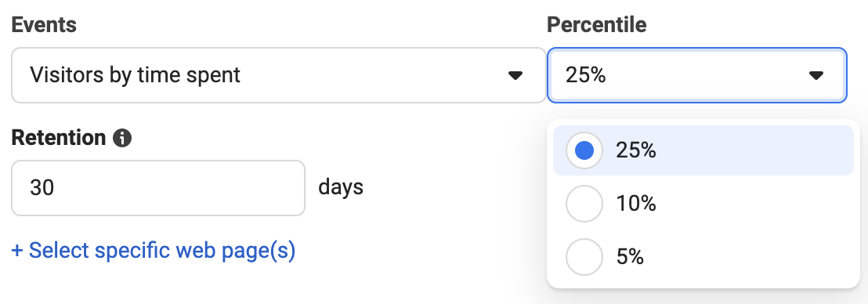Click the value 30 in retention box

coord(42,188)
